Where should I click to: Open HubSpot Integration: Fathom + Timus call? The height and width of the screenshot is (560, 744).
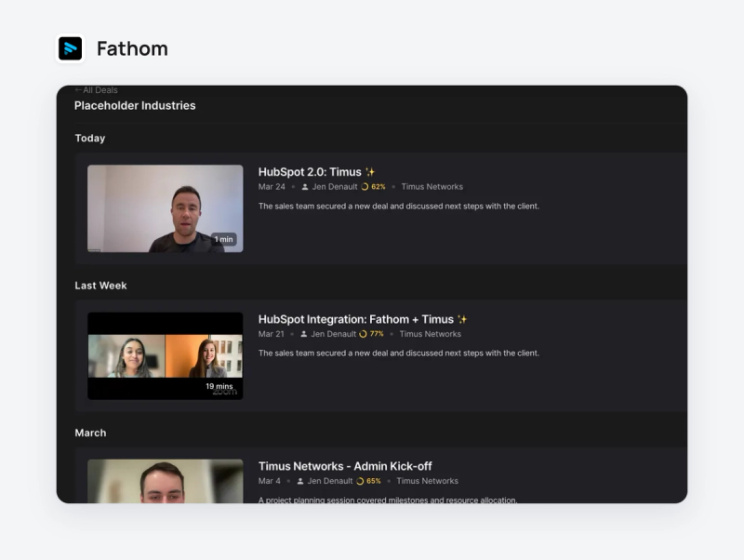click(x=356, y=319)
